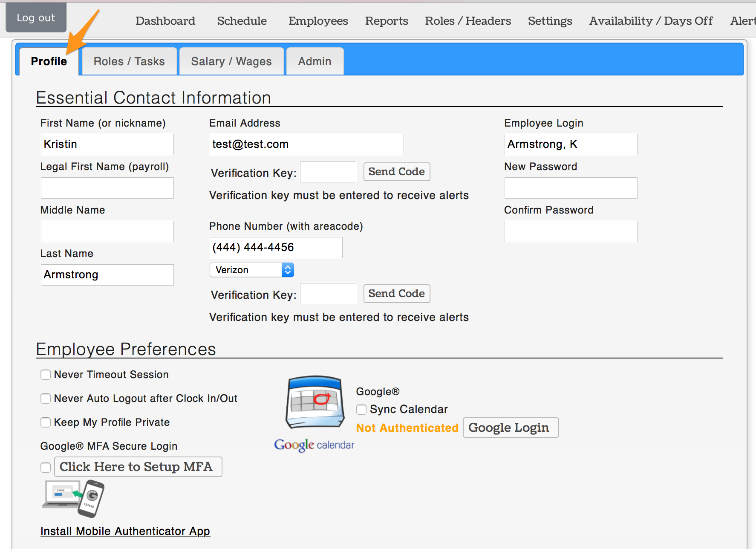This screenshot has height=549, width=756.
Task: Click the New Password field
Action: click(x=571, y=188)
